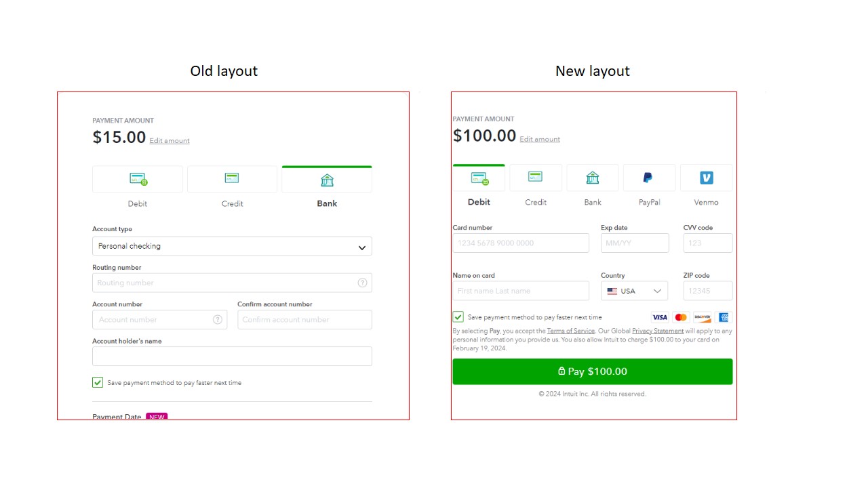Screen dimensions: 868x488
Task: Select Credit icon in new layout
Action: coord(536,178)
